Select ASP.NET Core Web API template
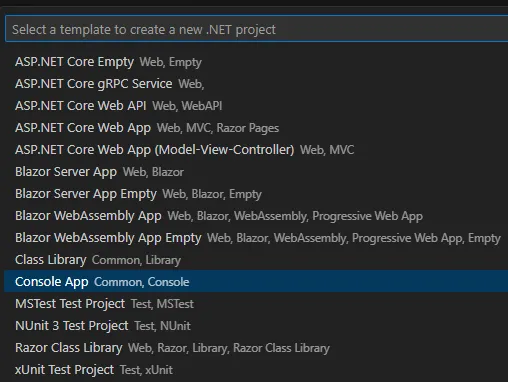Screen dimensions: 508x382 pyautogui.click(x=256, y=106)
